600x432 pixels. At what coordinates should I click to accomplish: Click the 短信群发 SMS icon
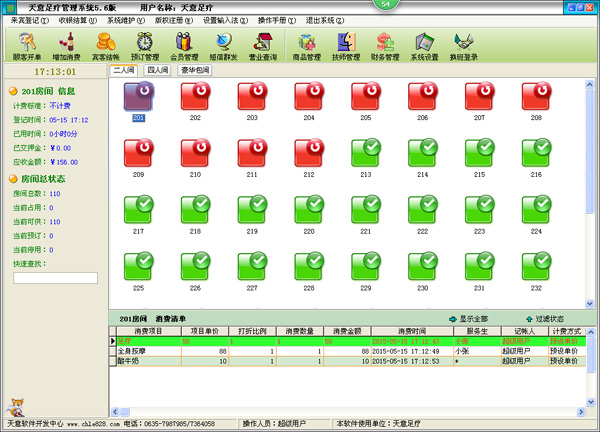[224, 46]
